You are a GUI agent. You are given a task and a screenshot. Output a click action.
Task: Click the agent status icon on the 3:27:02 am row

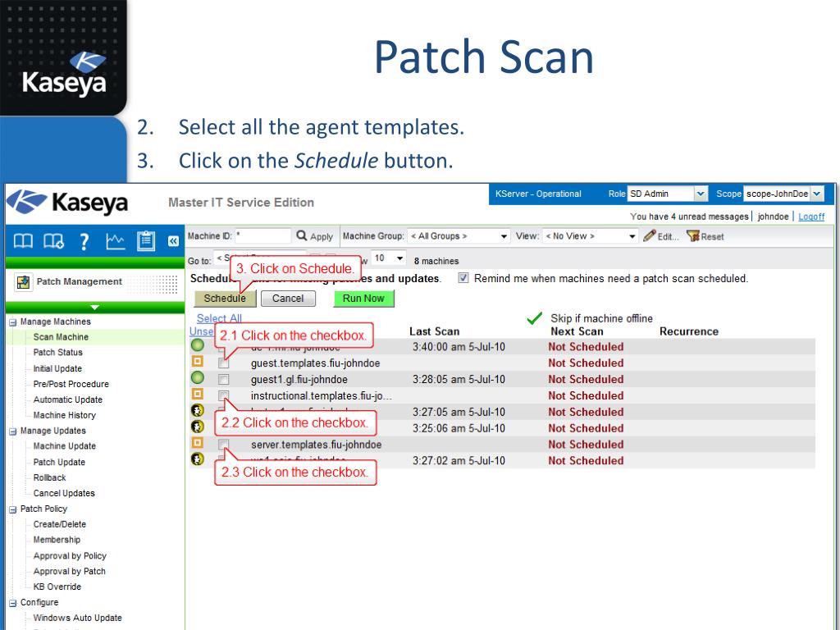pos(198,459)
